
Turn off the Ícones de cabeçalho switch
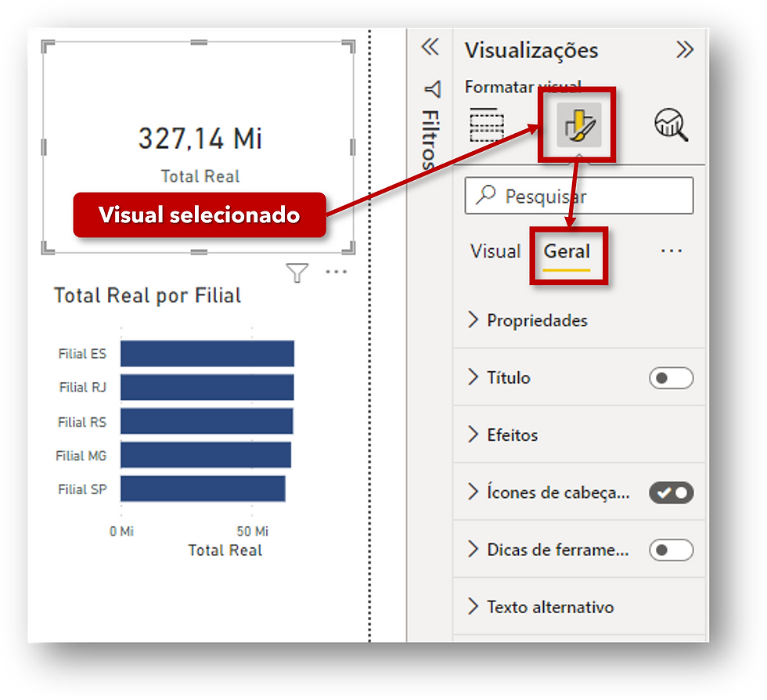pyautogui.click(x=672, y=493)
